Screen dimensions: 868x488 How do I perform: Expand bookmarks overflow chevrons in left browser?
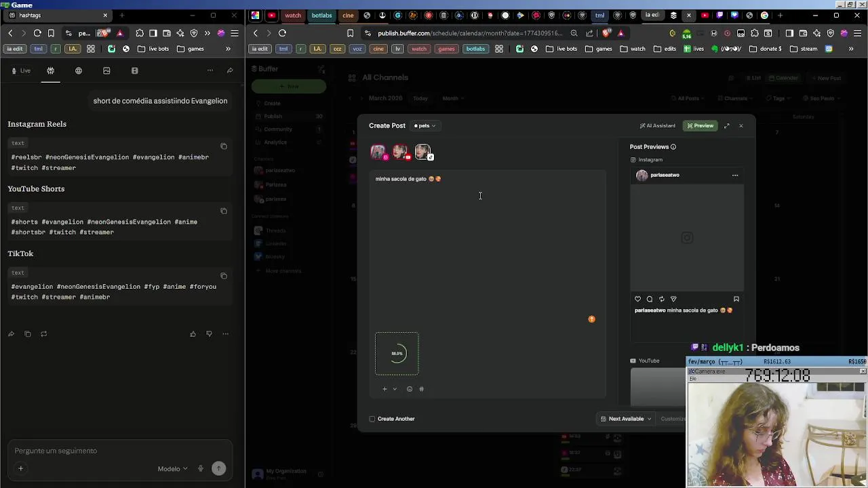(x=228, y=49)
